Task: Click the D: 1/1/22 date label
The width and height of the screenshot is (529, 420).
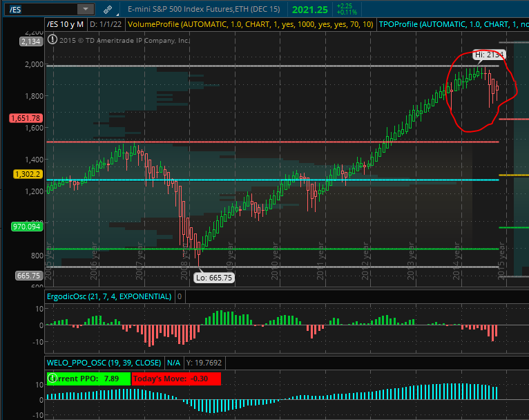Action: pyautogui.click(x=106, y=24)
